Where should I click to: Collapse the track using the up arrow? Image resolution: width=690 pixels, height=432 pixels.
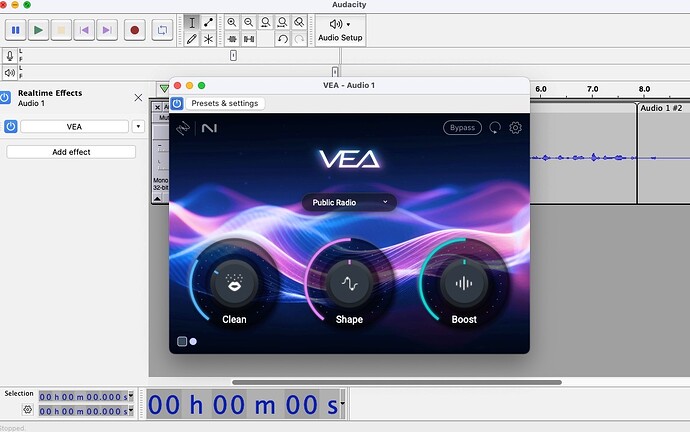(157, 198)
